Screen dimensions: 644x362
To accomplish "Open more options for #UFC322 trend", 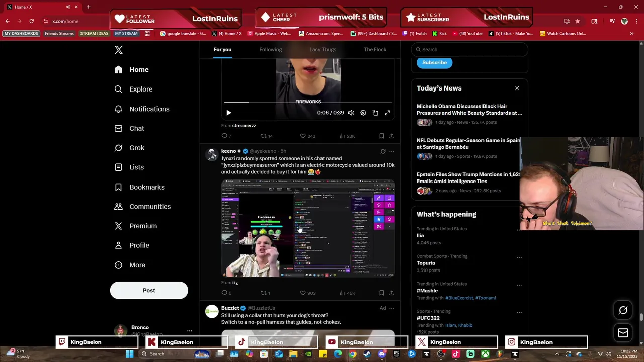I will point(519,312).
